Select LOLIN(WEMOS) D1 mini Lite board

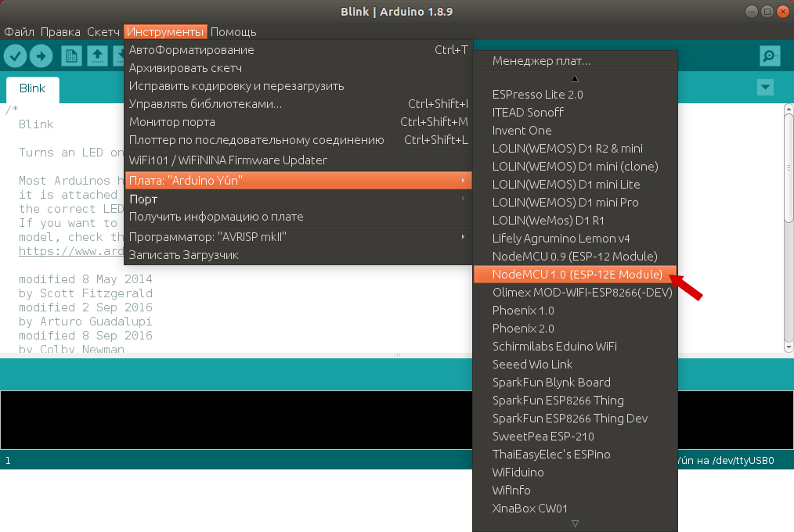(x=576, y=185)
